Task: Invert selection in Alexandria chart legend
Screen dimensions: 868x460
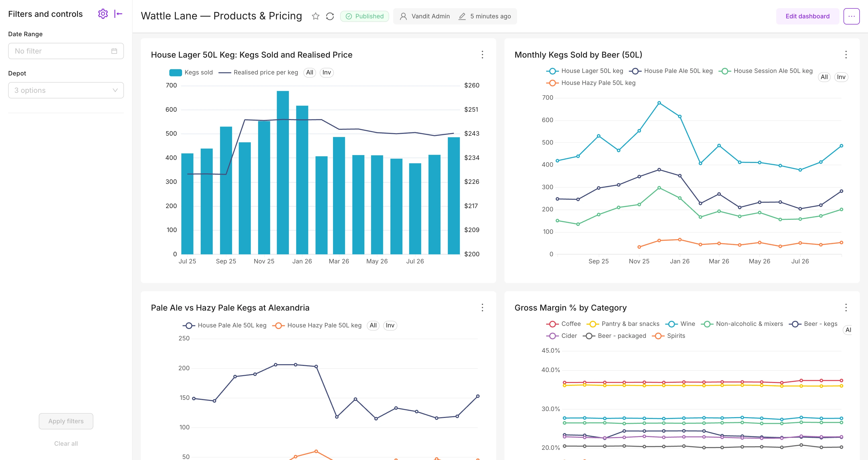Action: tap(390, 326)
